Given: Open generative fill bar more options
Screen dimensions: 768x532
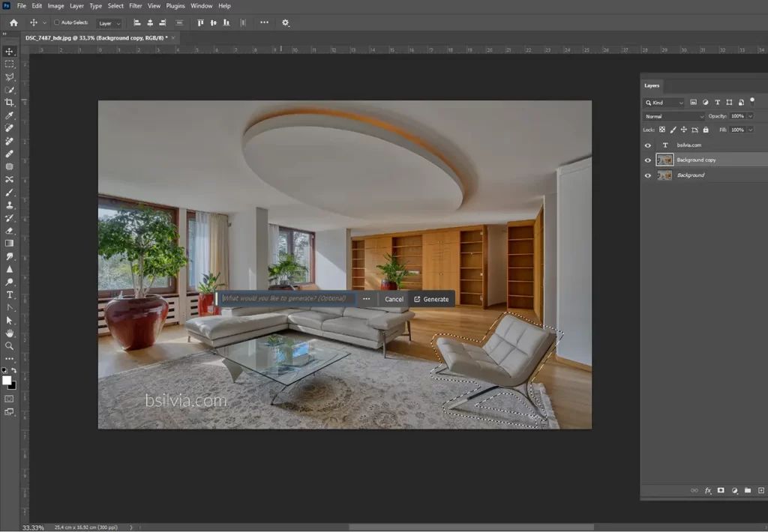Looking at the screenshot, I should [366, 299].
